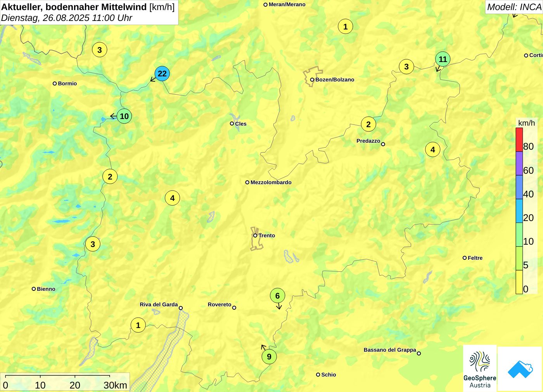This screenshot has width=543, height=392.
Task: Click the Rovereto town label
Action: click(220, 304)
